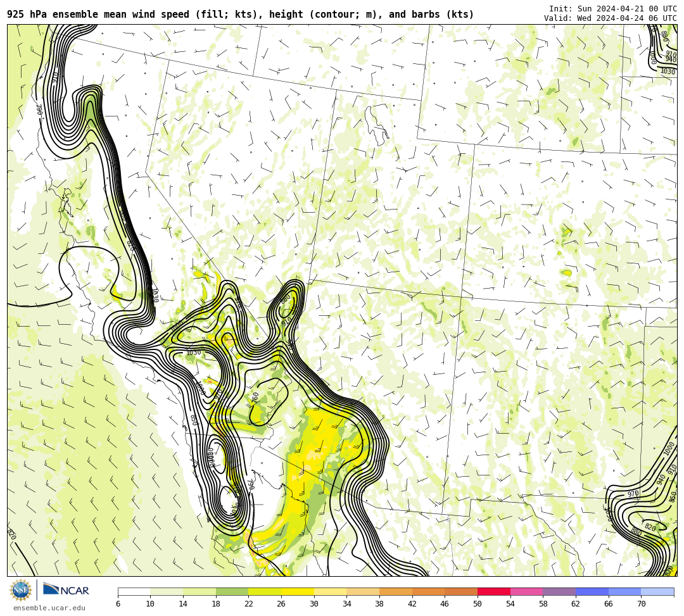Screen dimensions: 684x616
Task: Click the light blue 66-70 kts swatch
Action: (x=624, y=591)
